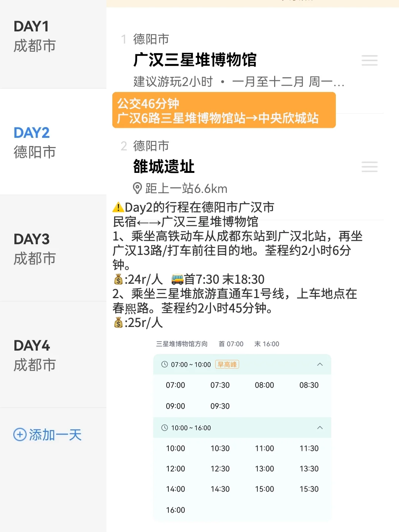Select the 15:30 departure time
The image size is (399, 532).
(309, 489)
